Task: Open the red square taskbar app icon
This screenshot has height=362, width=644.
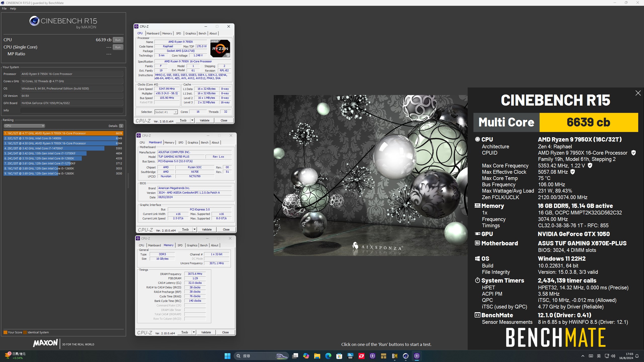Action: [361, 356]
